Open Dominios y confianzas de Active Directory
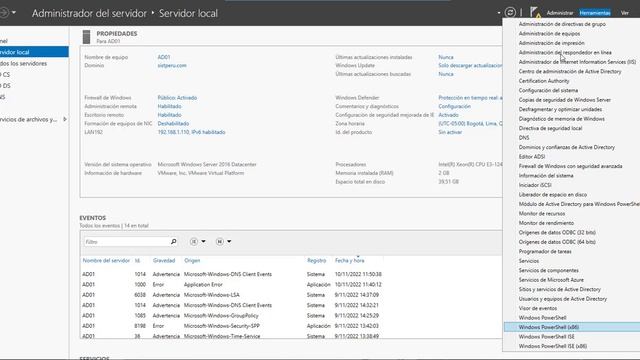Image resolution: width=640 pixels, height=360 pixels. (567, 147)
